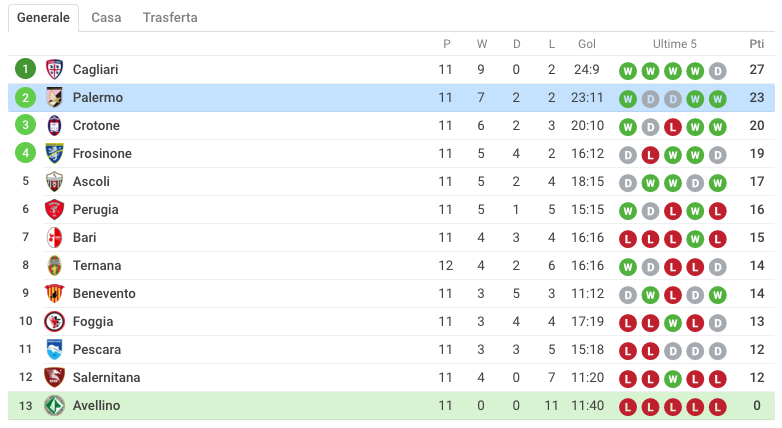
Task: Click the Benevento striped crest
Action: click(54, 293)
